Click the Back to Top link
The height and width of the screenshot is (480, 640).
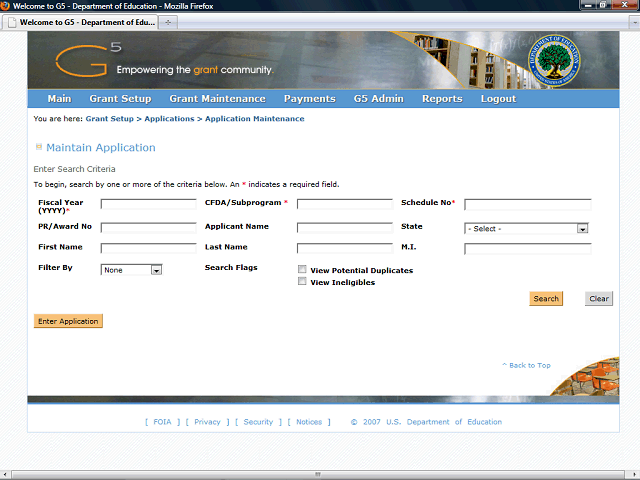tap(526, 365)
